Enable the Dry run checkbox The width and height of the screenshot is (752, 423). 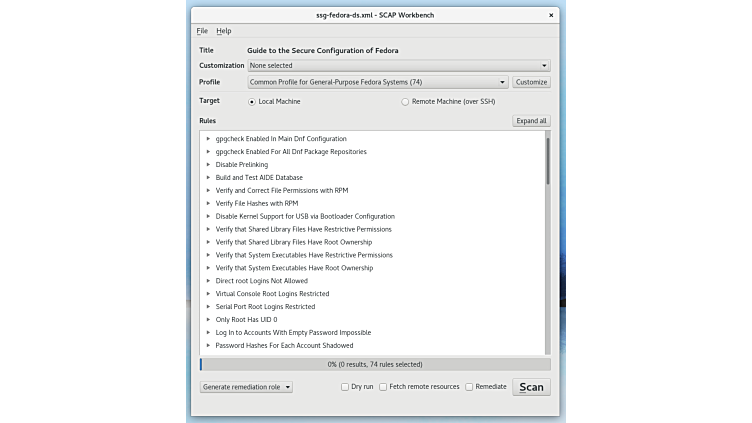(x=344, y=387)
